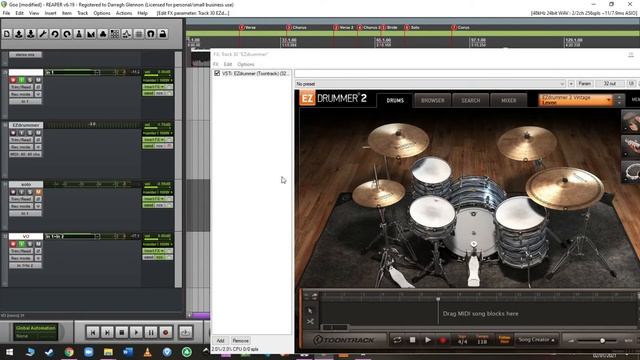The image size is (640, 360).
Task: Mute the VO track
Action: [x=38, y=244]
